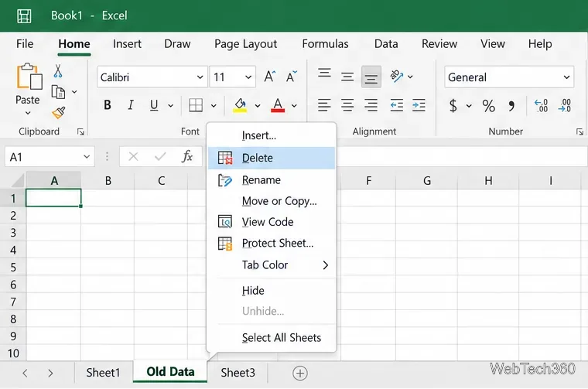Click the Enter checkmark in formula bar

160,156
